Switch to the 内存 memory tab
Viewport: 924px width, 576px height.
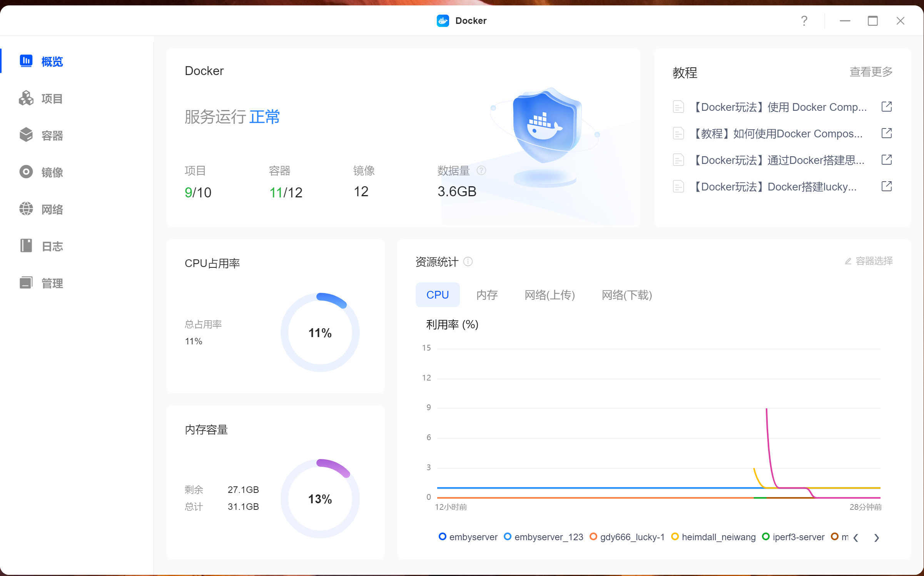487,295
